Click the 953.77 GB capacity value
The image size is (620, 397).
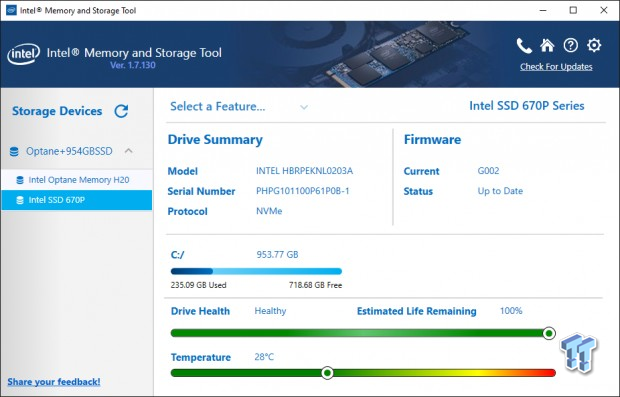[x=277, y=254]
